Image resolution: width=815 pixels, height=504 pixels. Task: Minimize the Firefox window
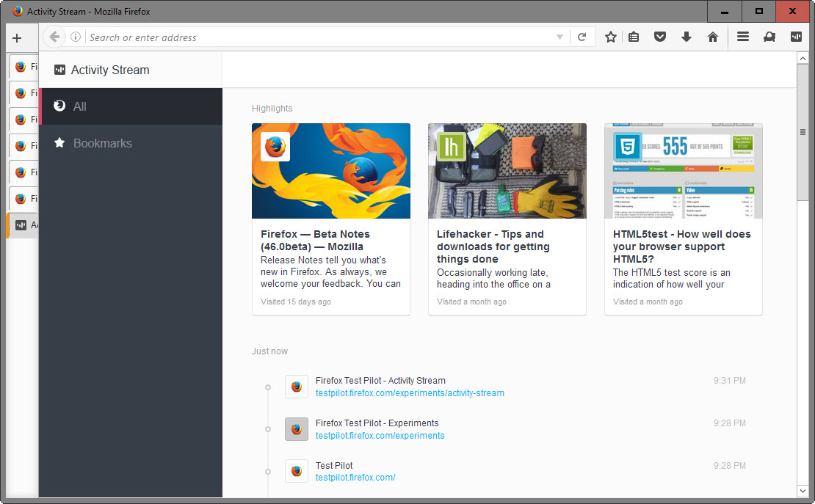(725, 12)
